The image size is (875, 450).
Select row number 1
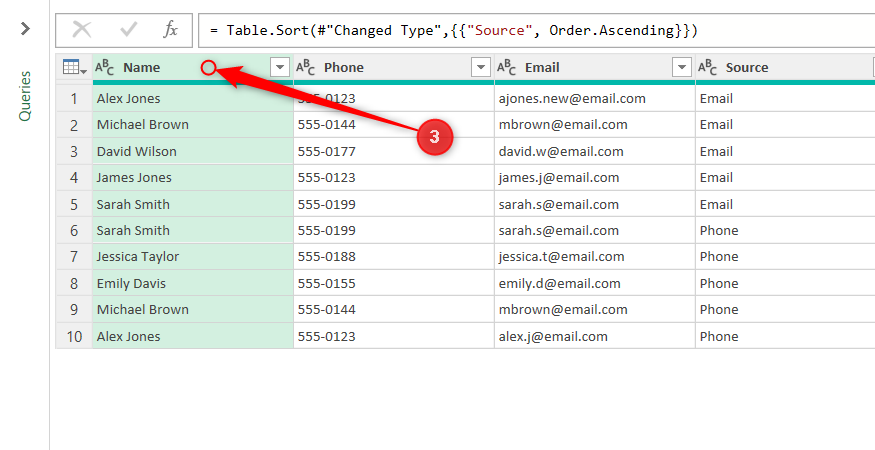pyautogui.click(x=74, y=99)
